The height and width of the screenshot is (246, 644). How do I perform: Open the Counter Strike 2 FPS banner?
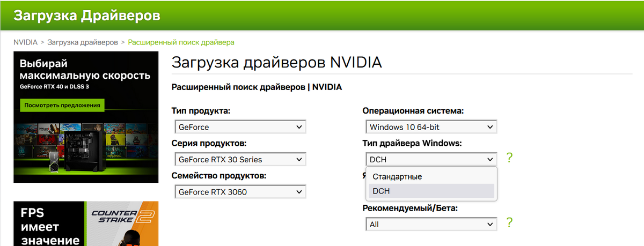(86, 223)
